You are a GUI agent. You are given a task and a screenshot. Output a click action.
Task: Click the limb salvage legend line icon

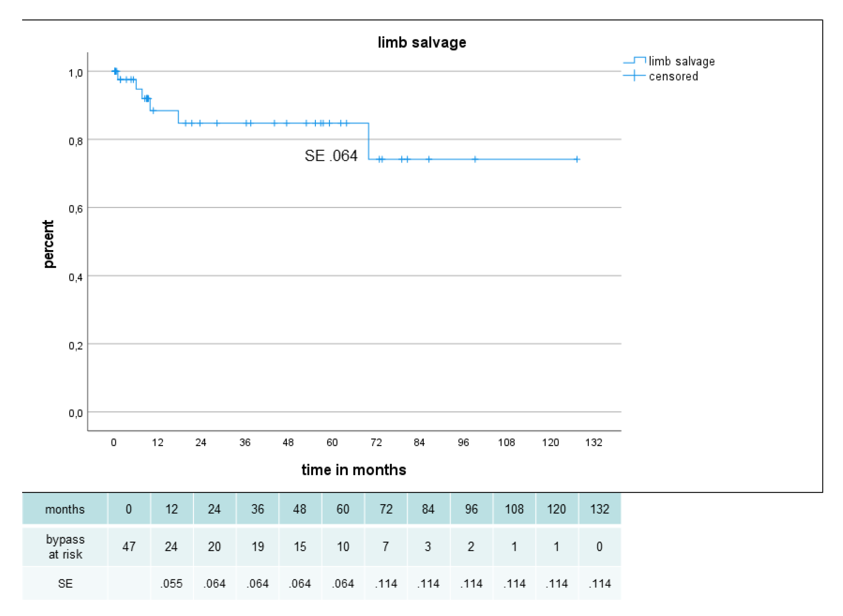[635, 61]
